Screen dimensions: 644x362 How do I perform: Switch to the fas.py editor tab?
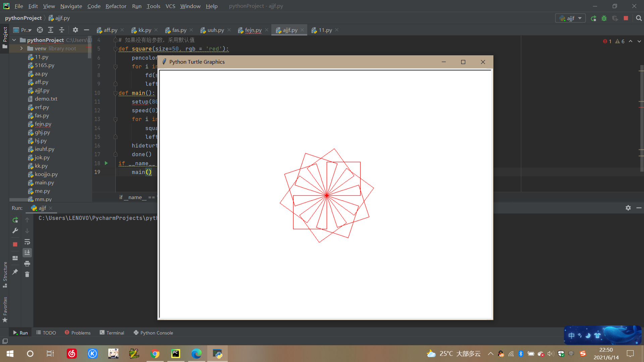(x=179, y=30)
